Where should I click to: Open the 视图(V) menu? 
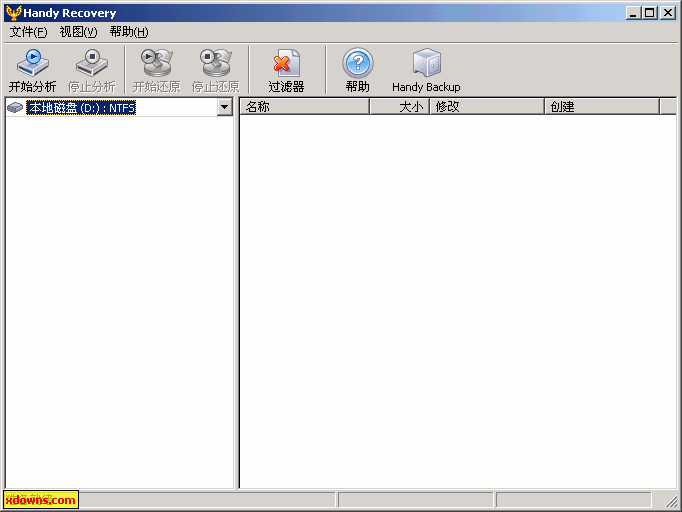[x=78, y=32]
